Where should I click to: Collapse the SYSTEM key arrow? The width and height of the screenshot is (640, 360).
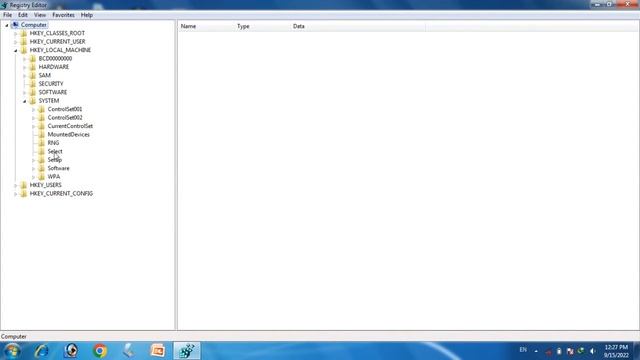(25, 101)
